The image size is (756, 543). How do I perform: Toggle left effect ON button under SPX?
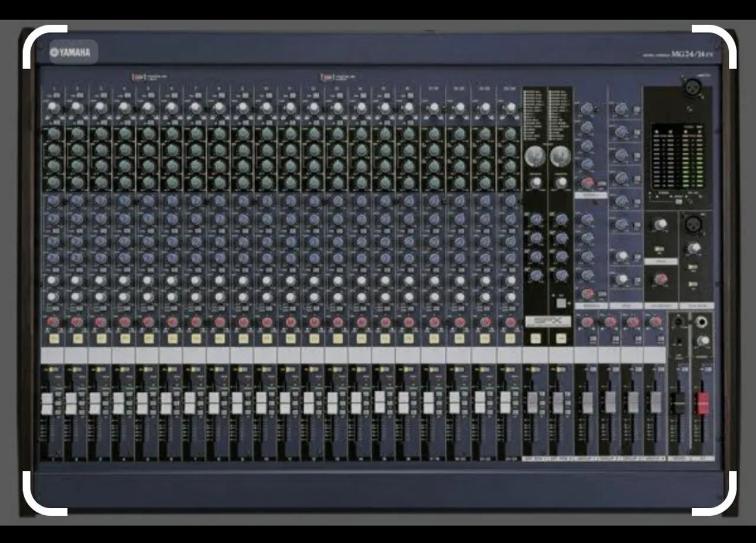[x=536, y=338]
